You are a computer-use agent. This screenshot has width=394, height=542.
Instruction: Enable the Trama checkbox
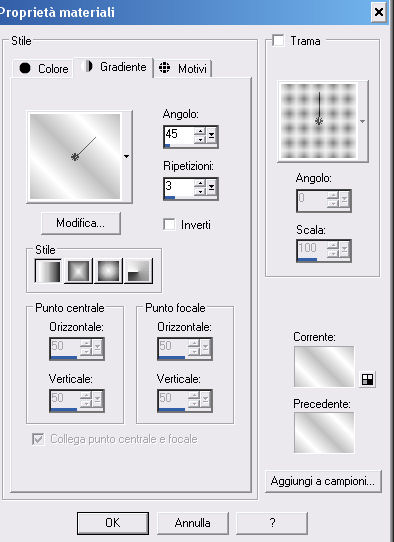point(278,40)
